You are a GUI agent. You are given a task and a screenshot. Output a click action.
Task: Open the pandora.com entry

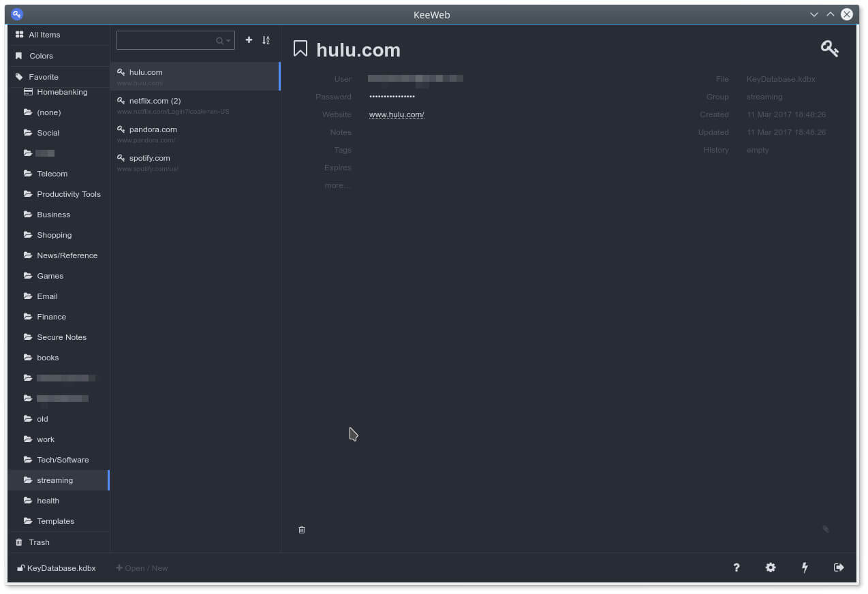point(196,134)
